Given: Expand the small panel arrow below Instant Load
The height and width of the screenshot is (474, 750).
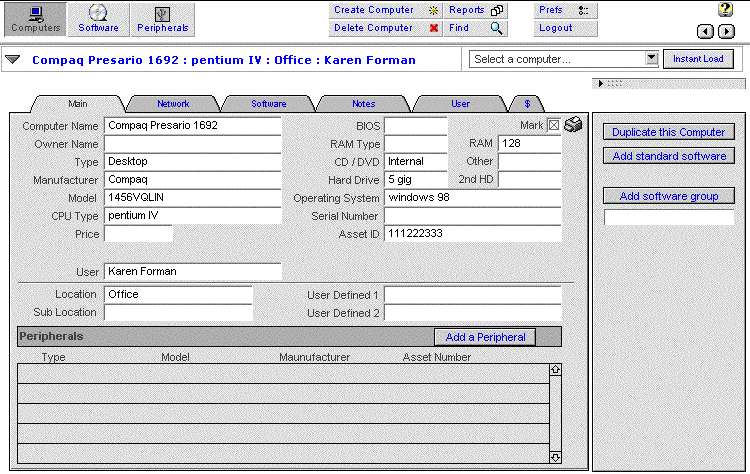Looking at the screenshot, I should coord(601,84).
